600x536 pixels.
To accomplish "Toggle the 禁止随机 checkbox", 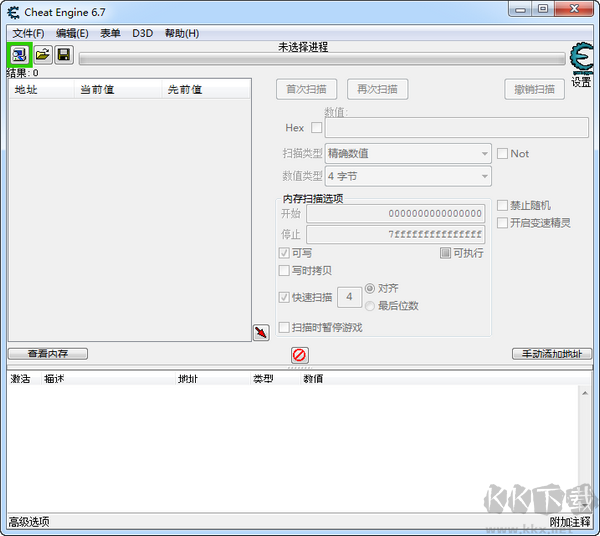I will pos(502,205).
